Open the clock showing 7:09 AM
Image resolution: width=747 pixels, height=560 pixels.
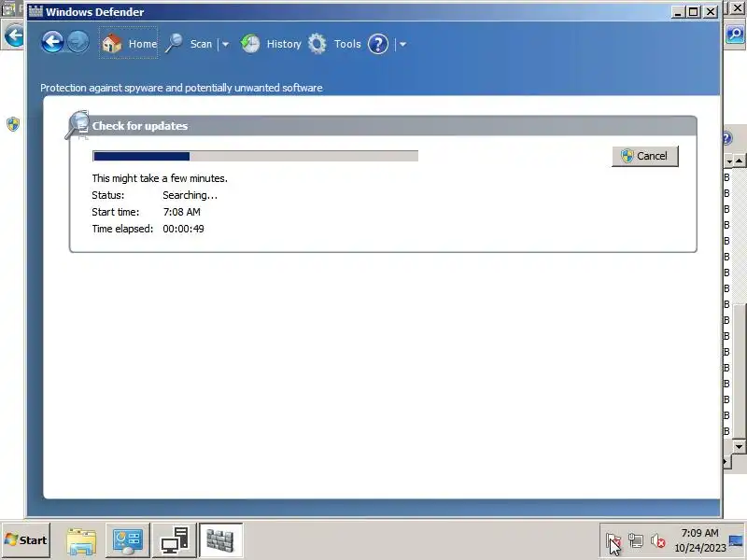(699, 540)
